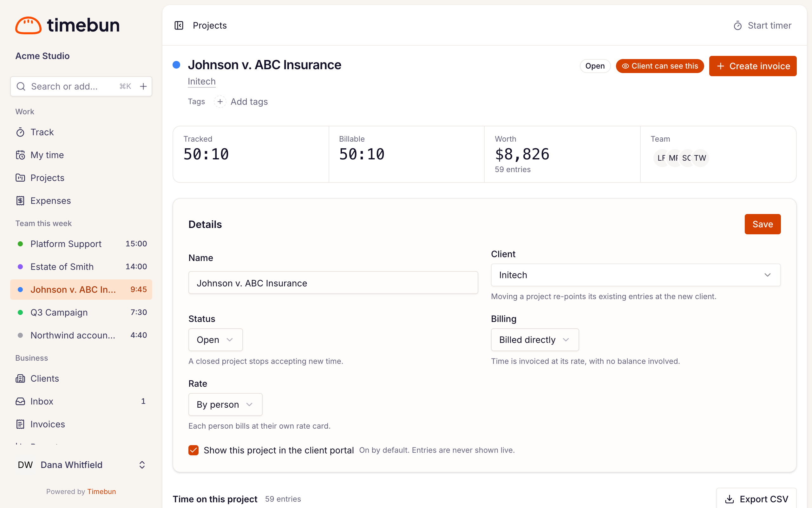Click the Projects breadcrumb title

(x=210, y=25)
